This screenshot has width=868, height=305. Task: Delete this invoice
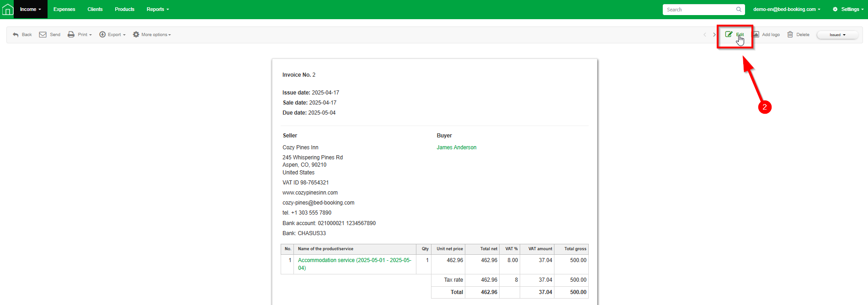798,35
